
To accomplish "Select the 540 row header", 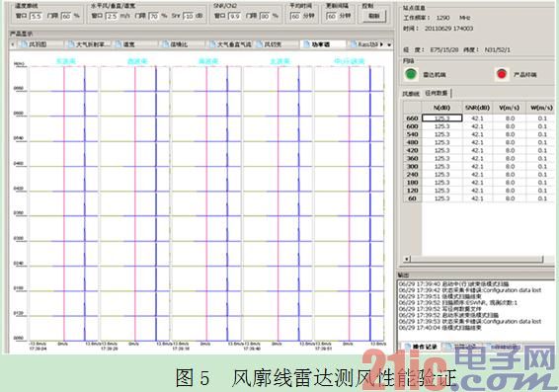I will tap(412, 134).
